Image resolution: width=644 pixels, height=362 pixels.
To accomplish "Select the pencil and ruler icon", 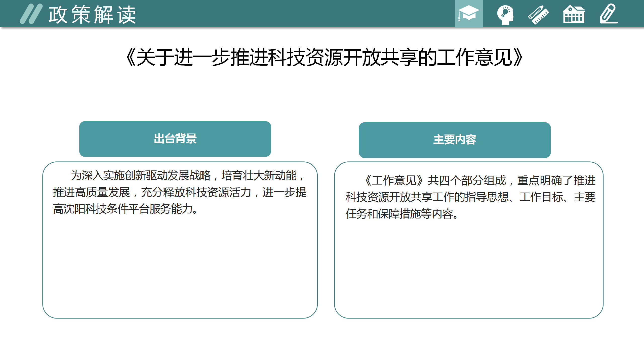I will pos(538,15).
